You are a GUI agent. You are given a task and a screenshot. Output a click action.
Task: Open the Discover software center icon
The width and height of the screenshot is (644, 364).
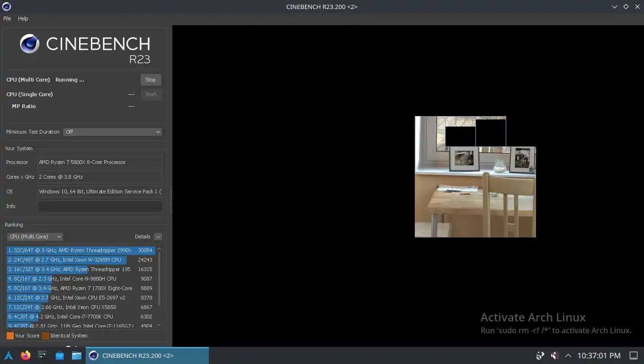pos(60,355)
